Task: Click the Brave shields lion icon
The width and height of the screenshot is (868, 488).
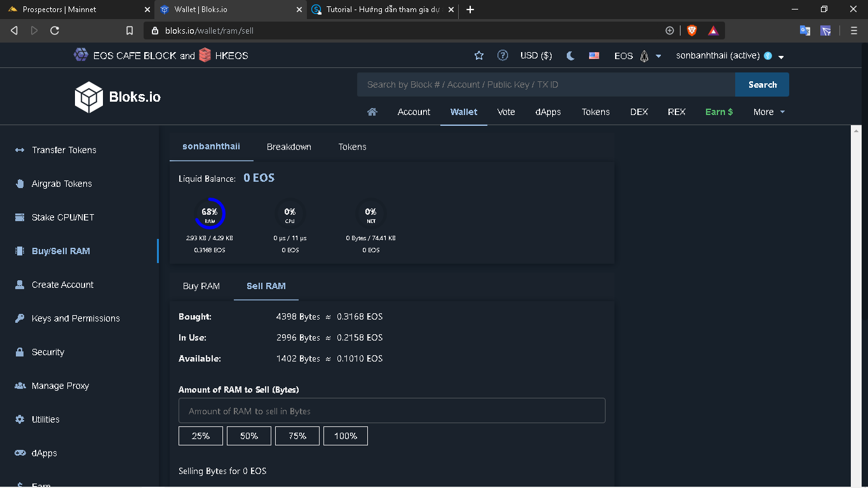Action: (692, 30)
